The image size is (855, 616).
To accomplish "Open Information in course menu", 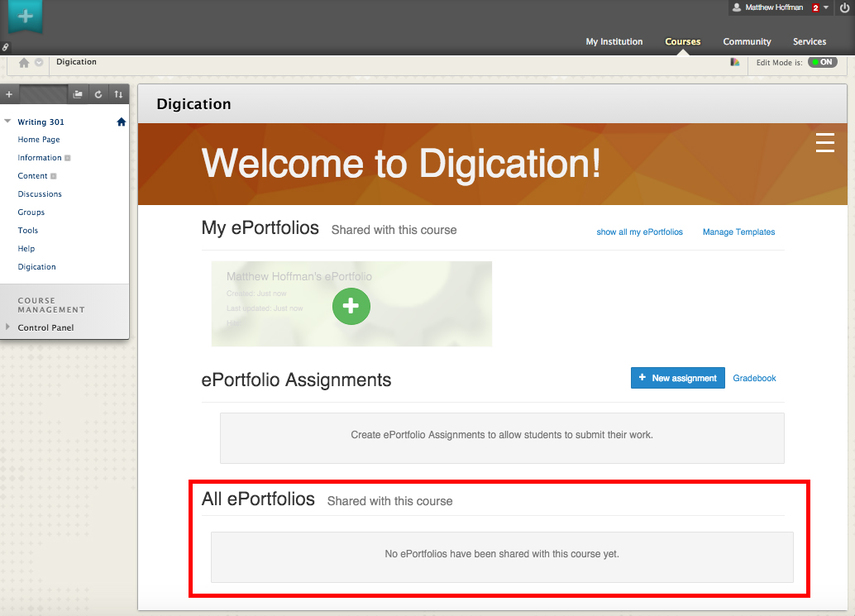I will (39, 158).
